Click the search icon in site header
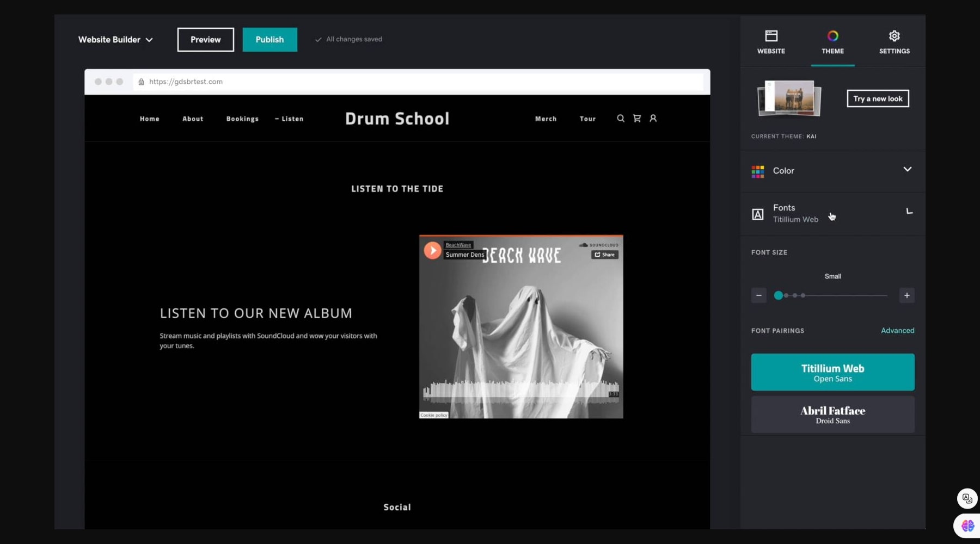 (620, 119)
